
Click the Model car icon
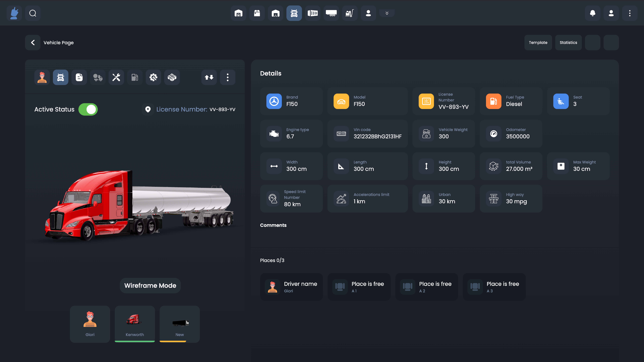pyautogui.click(x=341, y=101)
